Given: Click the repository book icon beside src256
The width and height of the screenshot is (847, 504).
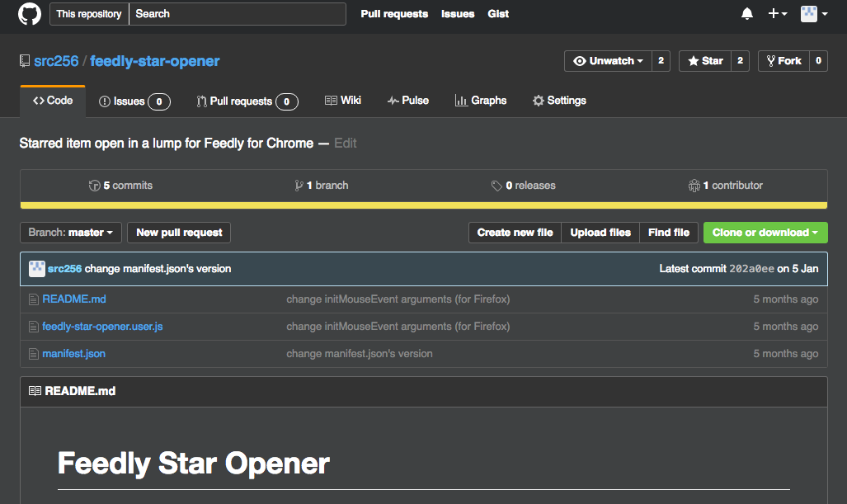Looking at the screenshot, I should [24, 61].
